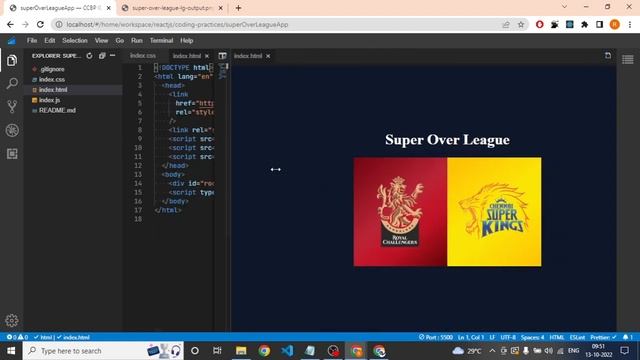This screenshot has height=360, width=640.
Task: Open Visual Studio Code from taskbar
Action: click(287, 351)
